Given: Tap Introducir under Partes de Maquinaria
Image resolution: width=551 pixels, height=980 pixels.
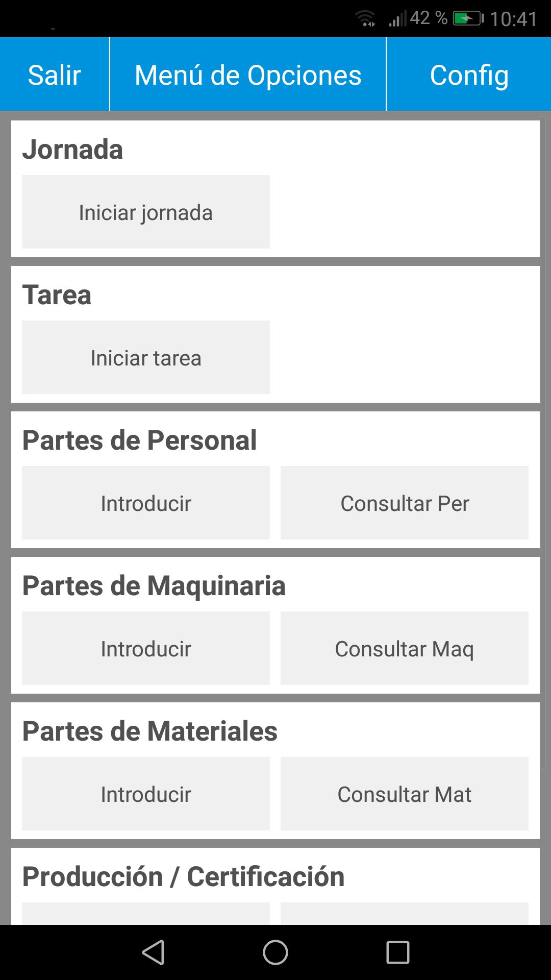Looking at the screenshot, I should click(x=146, y=648).
